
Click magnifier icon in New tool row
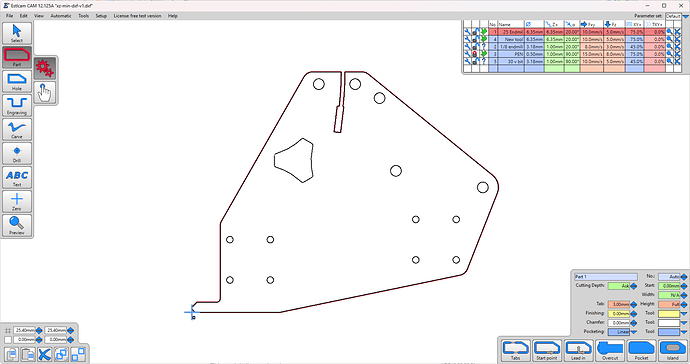(x=669, y=39)
